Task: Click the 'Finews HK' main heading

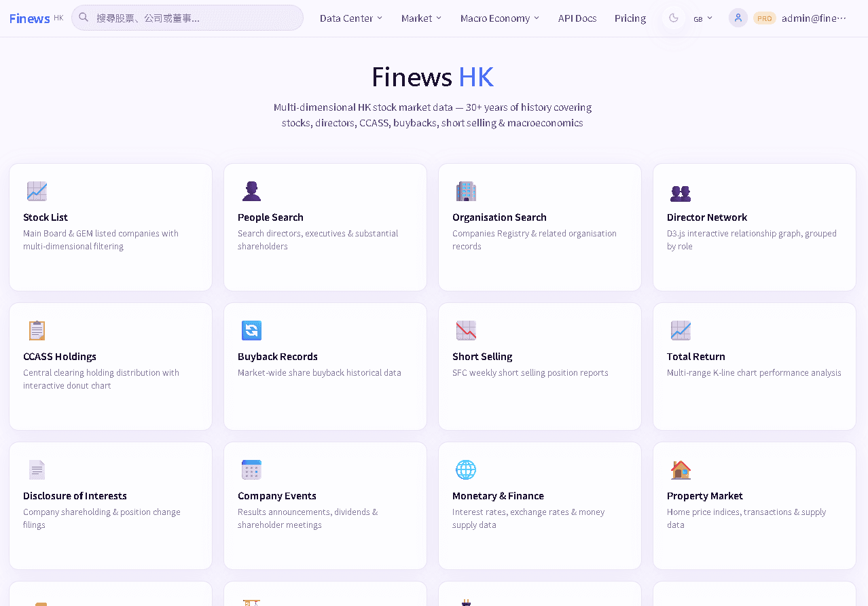Action: coord(433,77)
